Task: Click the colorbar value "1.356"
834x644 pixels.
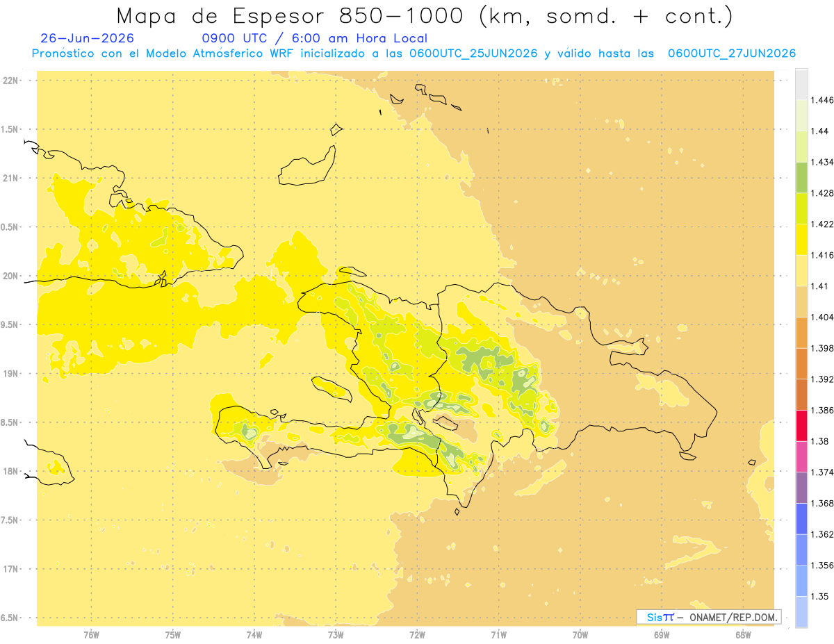Action: pos(822,565)
